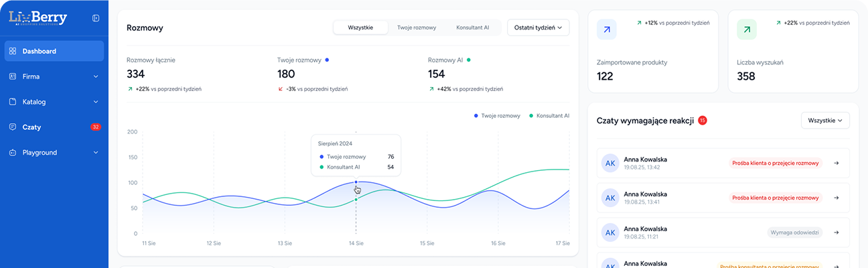Click the blue arrow icon on Zaimportowane produkty card
Screen dimensions: 868x268
607,29
